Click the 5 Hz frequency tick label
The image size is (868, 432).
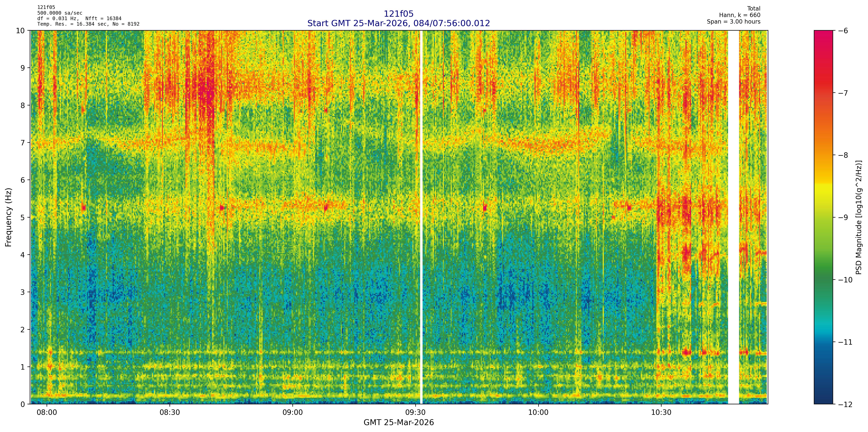click(22, 217)
